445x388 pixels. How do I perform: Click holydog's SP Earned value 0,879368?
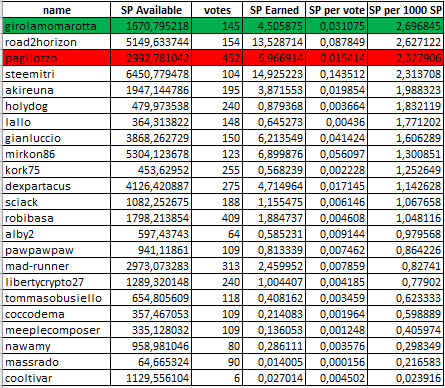(274, 106)
